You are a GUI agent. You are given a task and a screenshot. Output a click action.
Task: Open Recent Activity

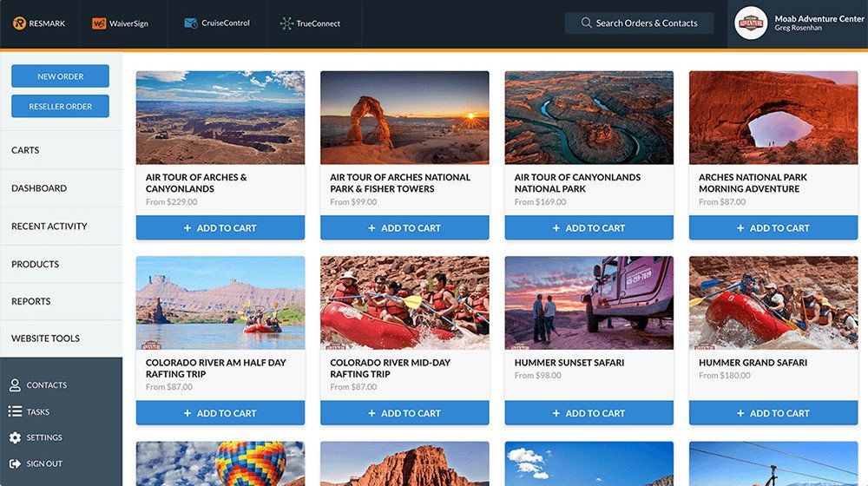click(x=61, y=226)
